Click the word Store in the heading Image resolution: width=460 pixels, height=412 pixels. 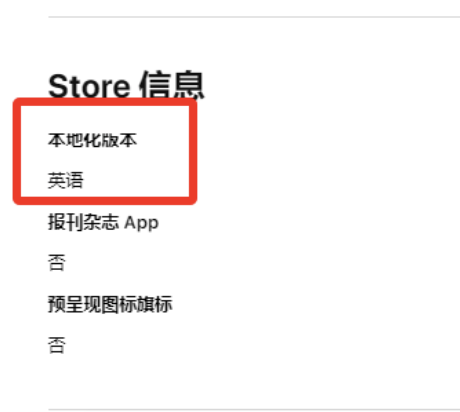click(89, 86)
